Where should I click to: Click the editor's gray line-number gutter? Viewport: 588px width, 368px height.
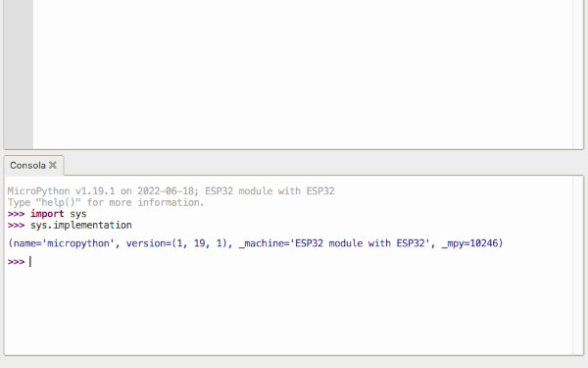coord(19,74)
